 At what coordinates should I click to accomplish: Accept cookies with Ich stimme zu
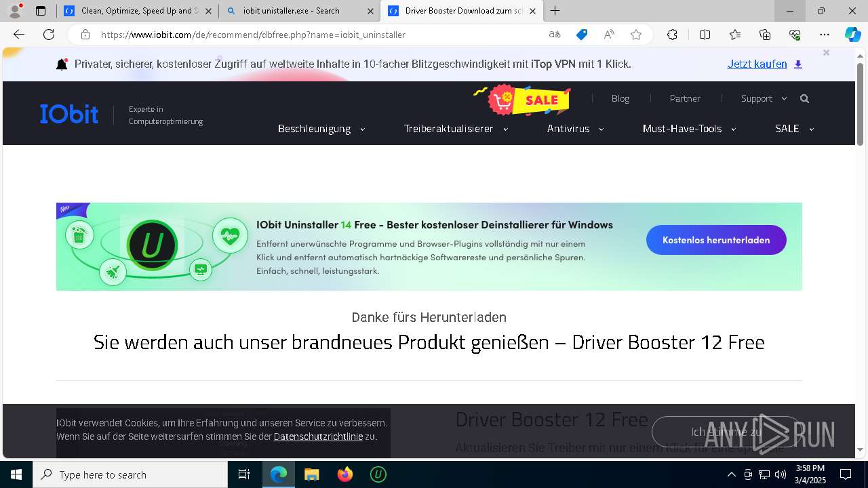coord(726,432)
